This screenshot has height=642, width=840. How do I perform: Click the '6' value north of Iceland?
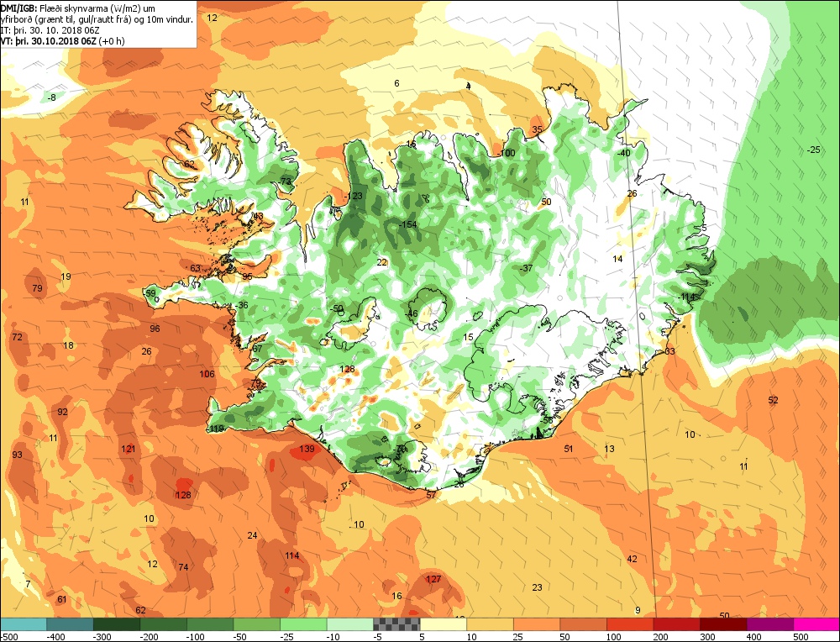click(x=397, y=83)
